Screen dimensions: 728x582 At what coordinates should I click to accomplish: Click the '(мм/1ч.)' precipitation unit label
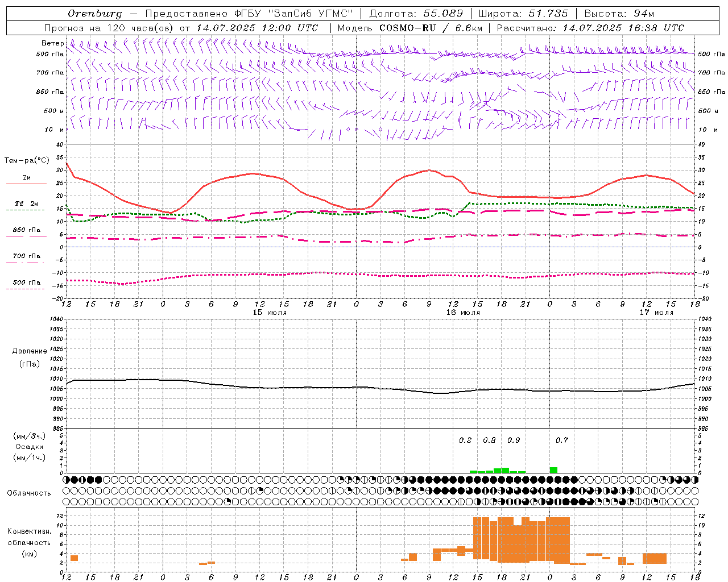coord(30,458)
